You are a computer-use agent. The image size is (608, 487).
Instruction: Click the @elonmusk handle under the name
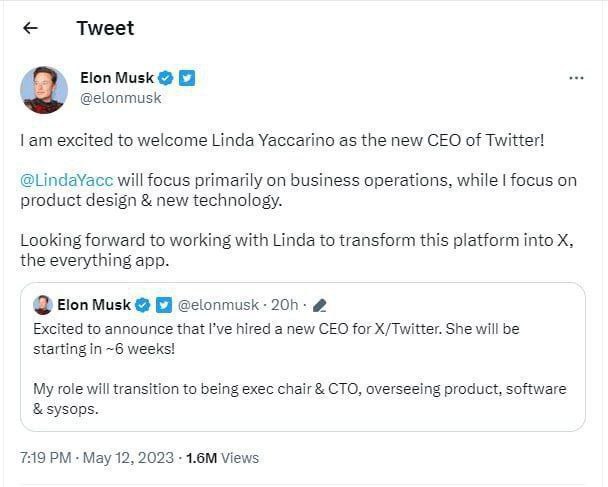120,98
